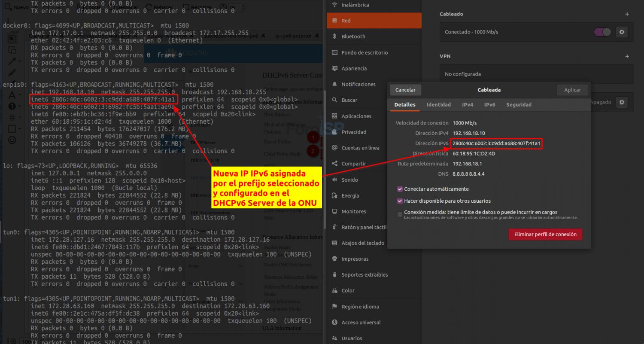
Task: Click Eliminar perfil de conexión button
Action: pos(545,234)
